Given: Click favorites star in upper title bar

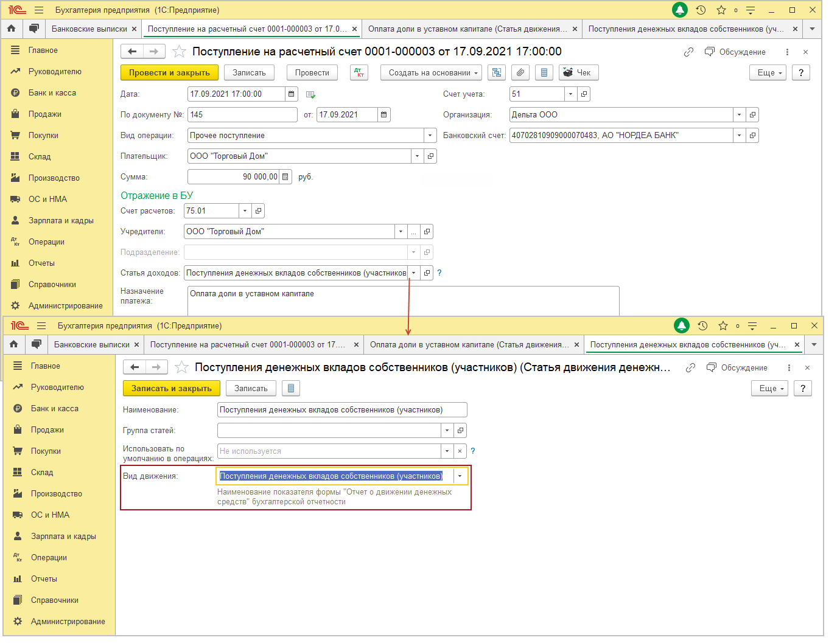Looking at the screenshot, I should click(x=721, y=10).
